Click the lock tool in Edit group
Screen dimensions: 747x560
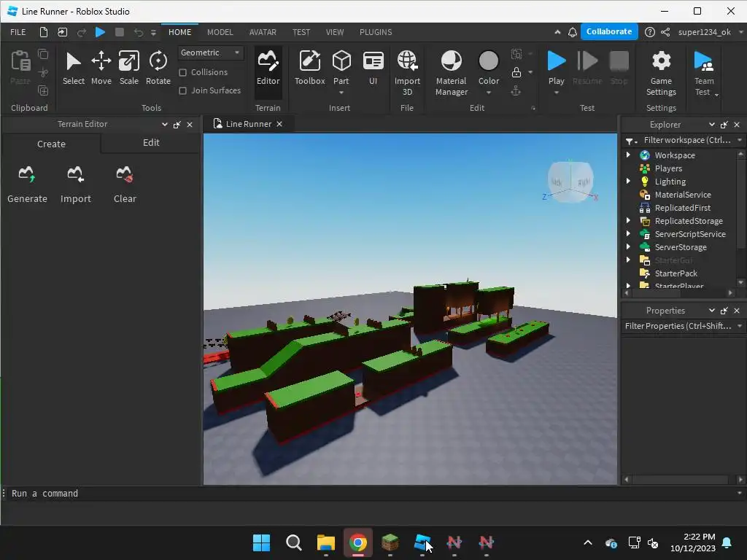516,72
